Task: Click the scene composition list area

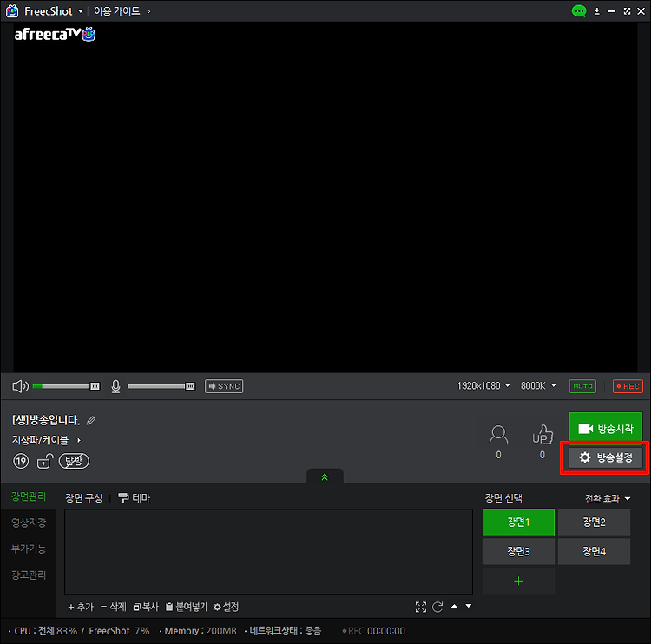Action: [x=268, y=552]
